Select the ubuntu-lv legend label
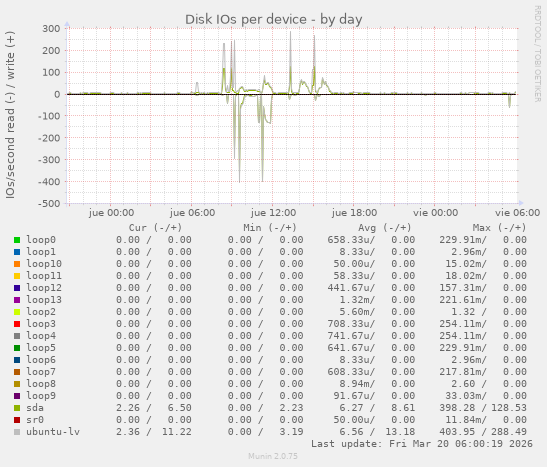This screenshot has width=547, height=467. [x=53, y=432]
